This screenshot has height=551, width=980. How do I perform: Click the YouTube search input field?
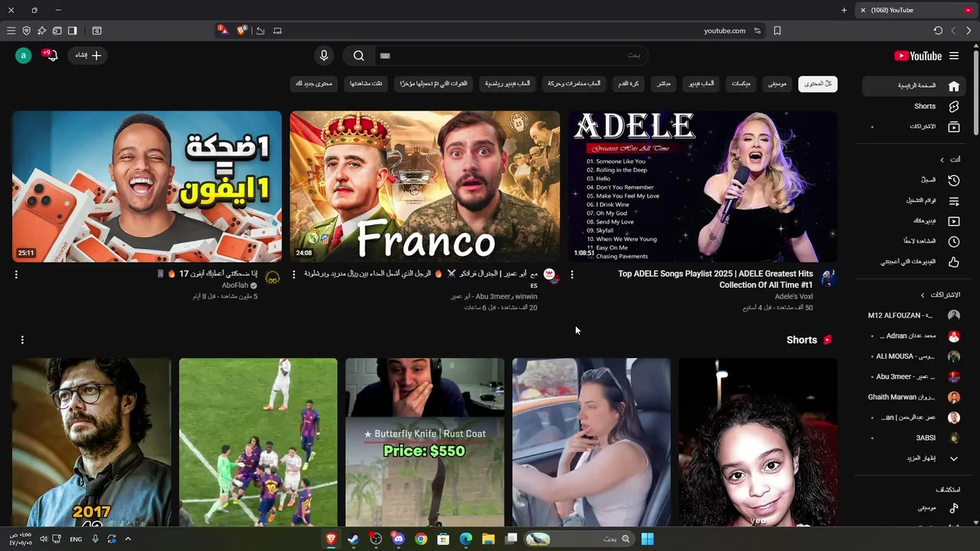pos(511,55)
